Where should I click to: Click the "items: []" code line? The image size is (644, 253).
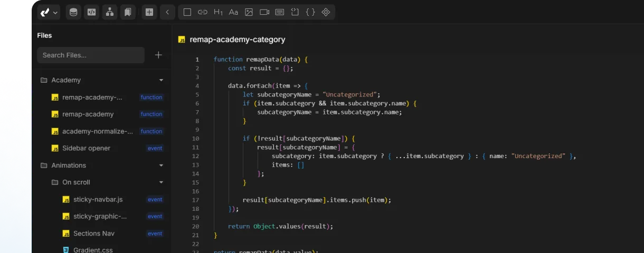288,165
